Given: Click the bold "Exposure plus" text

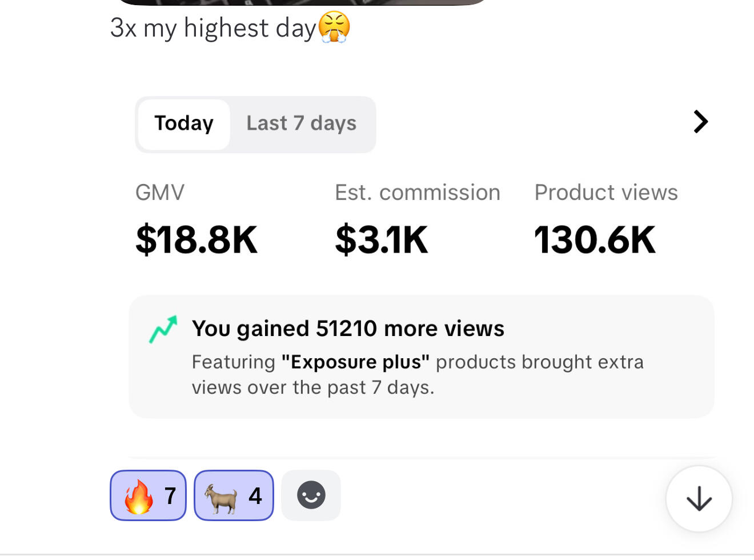Looking at the screenshot, I should (355, 362).
